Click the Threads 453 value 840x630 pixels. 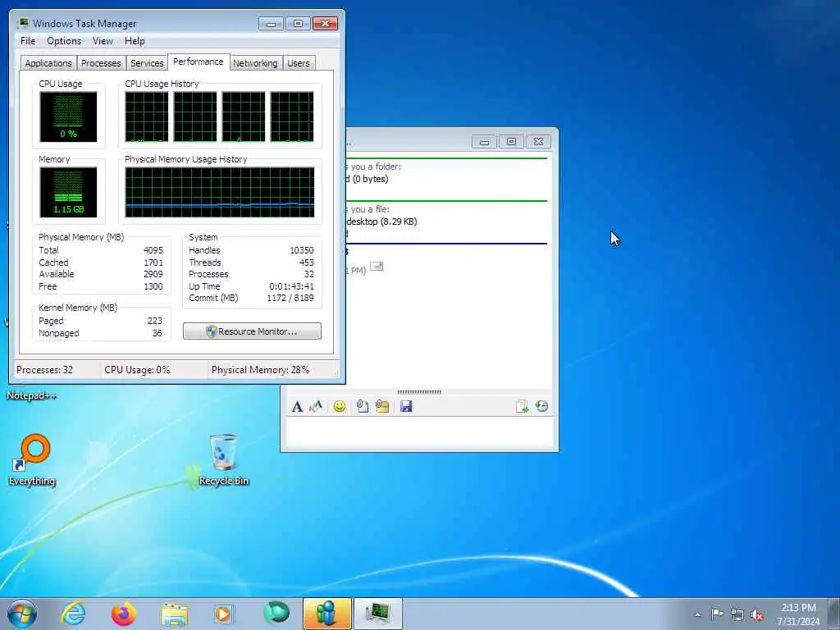click(x=307, y=262)
